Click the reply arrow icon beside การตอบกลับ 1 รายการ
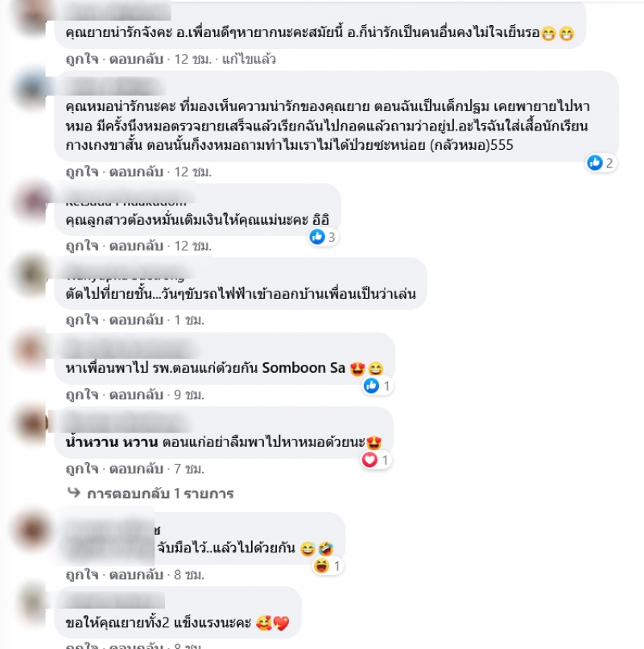This screenshot has height=649, width=644. pos(74,493)
